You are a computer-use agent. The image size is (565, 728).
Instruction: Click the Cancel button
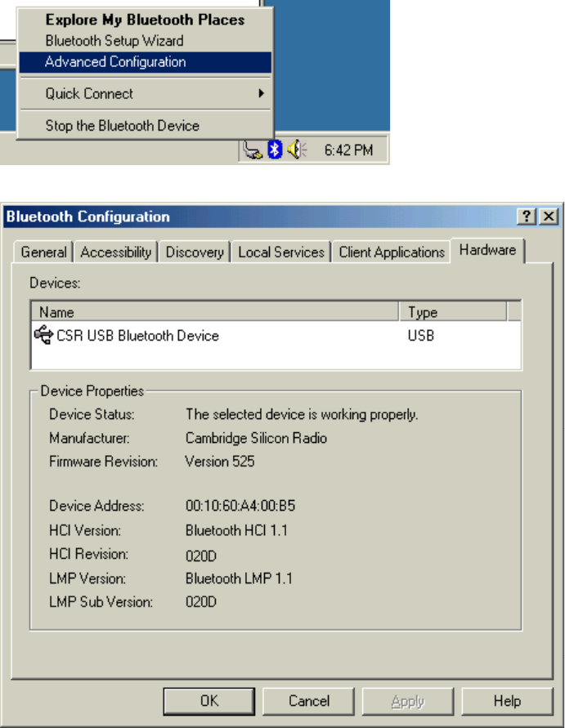pos(308,701)
